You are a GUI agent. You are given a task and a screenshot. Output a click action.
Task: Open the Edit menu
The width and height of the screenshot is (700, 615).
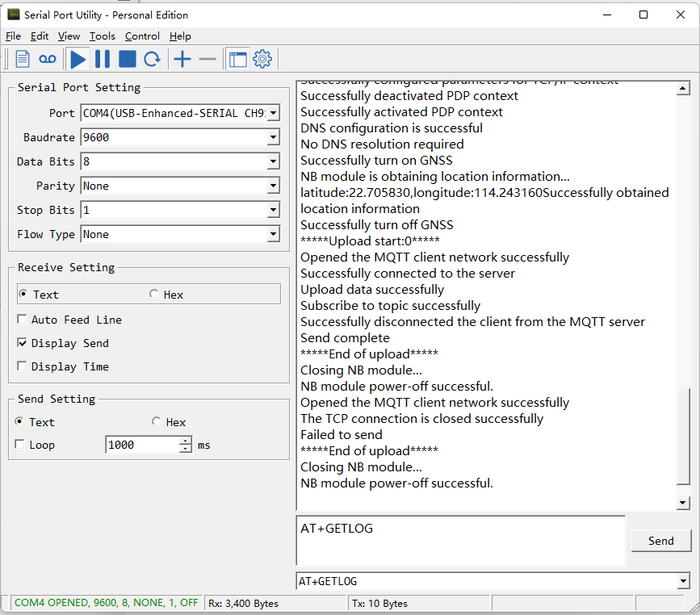(40, 36)
